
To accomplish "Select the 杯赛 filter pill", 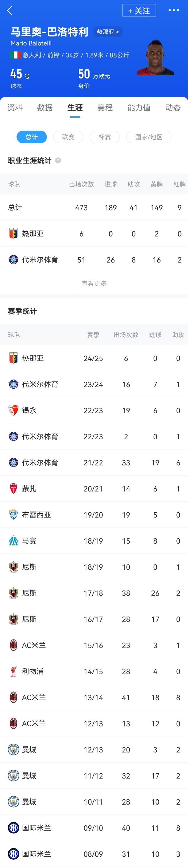I will pyautogui.click(x=104, y=137).
